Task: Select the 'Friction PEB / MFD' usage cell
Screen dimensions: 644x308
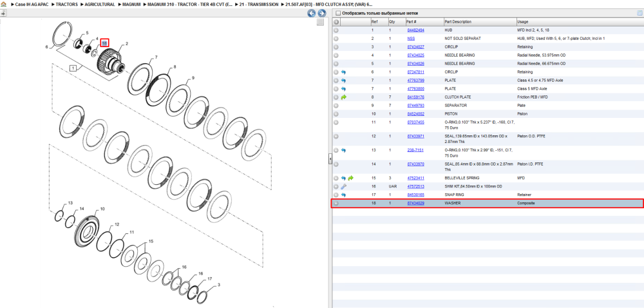Action: coord(533,97)
